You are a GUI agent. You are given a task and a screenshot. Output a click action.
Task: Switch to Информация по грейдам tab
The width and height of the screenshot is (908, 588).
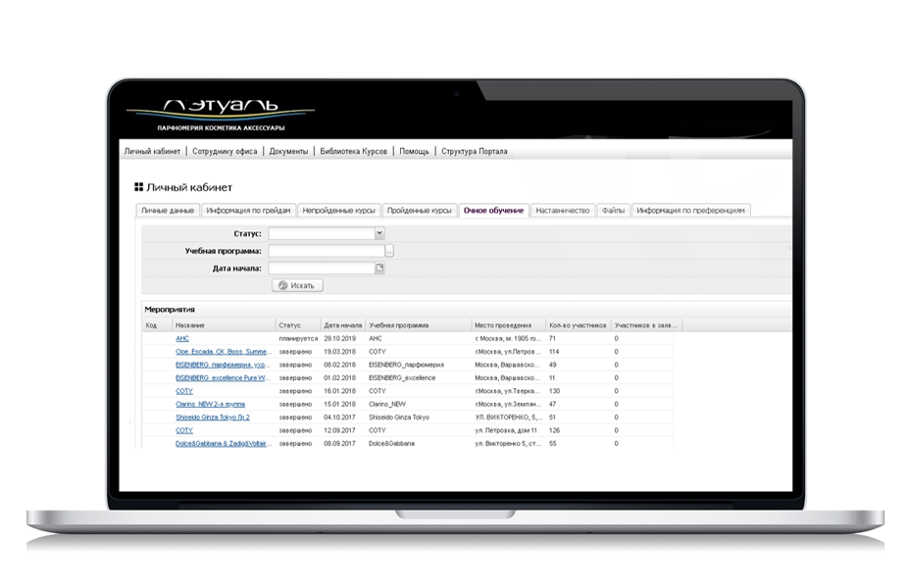[248, 210]
